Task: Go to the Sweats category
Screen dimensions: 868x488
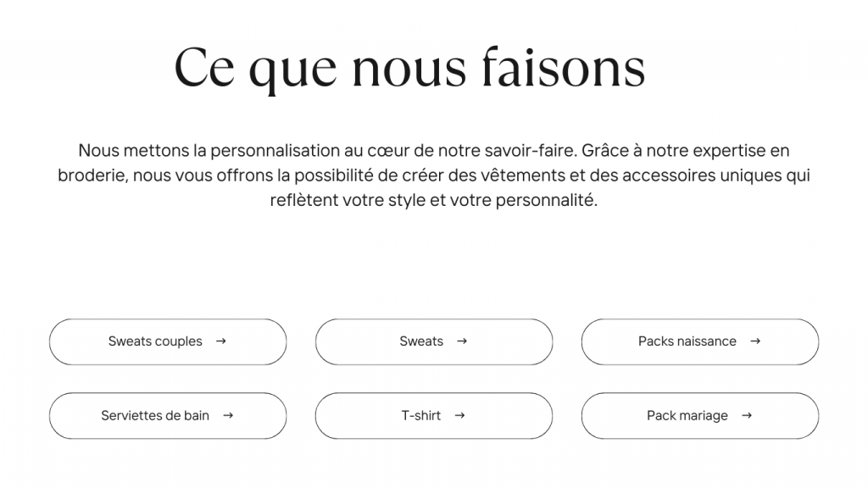Action: click(x=421, y=341)
